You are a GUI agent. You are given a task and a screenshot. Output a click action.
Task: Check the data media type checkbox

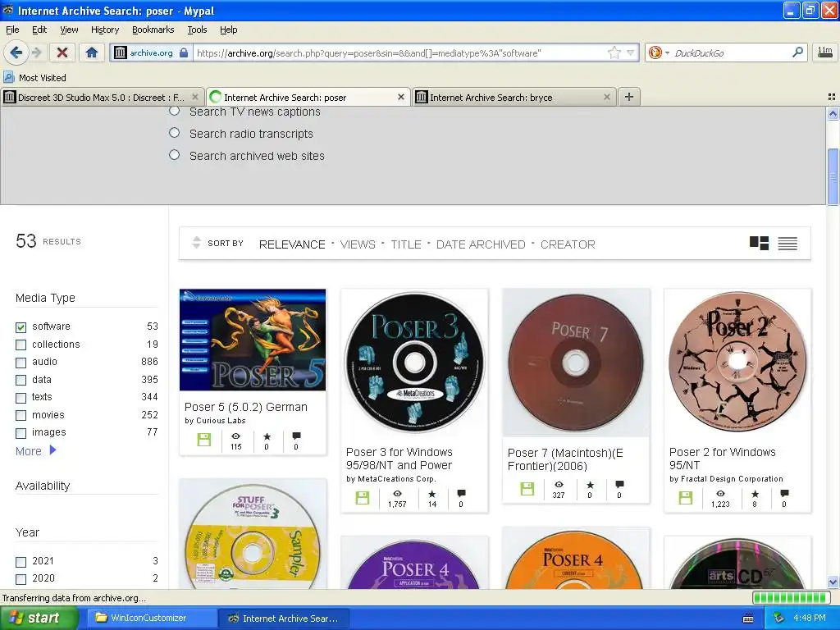(21, 380)
